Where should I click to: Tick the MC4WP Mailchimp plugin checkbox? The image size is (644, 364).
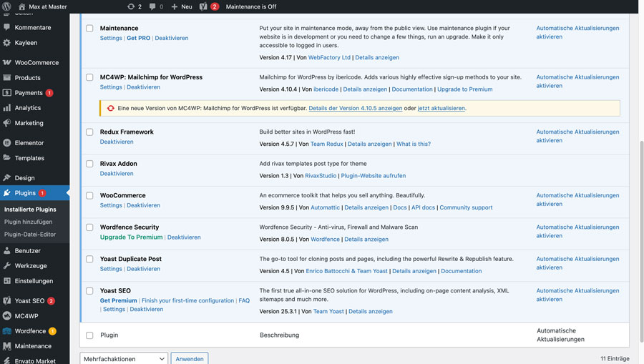coord(89,77)
